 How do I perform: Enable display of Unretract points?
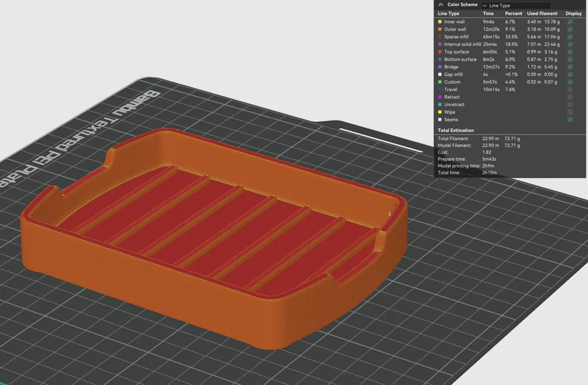[x=570, y=104]
